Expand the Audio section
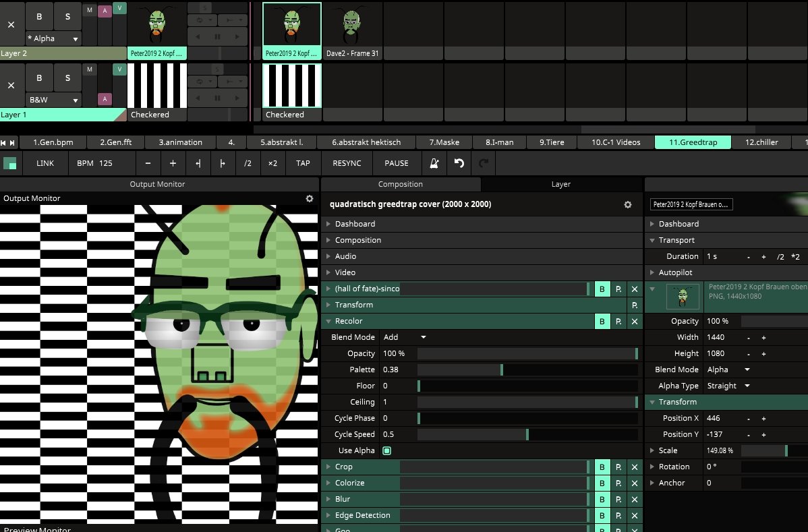 [x=345, y=256]
